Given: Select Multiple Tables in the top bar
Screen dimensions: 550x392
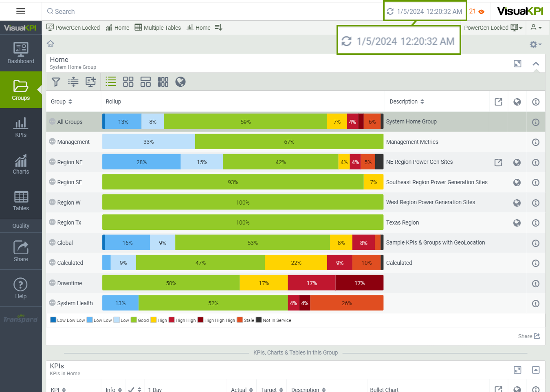Looking at the screenshot, I should pos(158,28).
